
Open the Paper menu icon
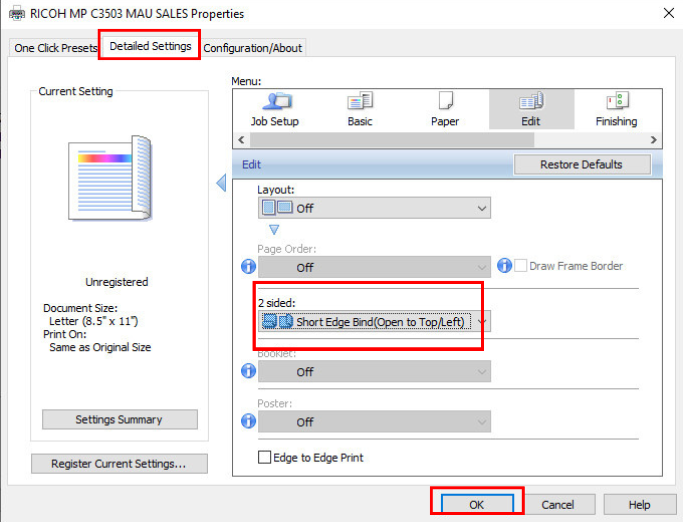pos(445,109)
